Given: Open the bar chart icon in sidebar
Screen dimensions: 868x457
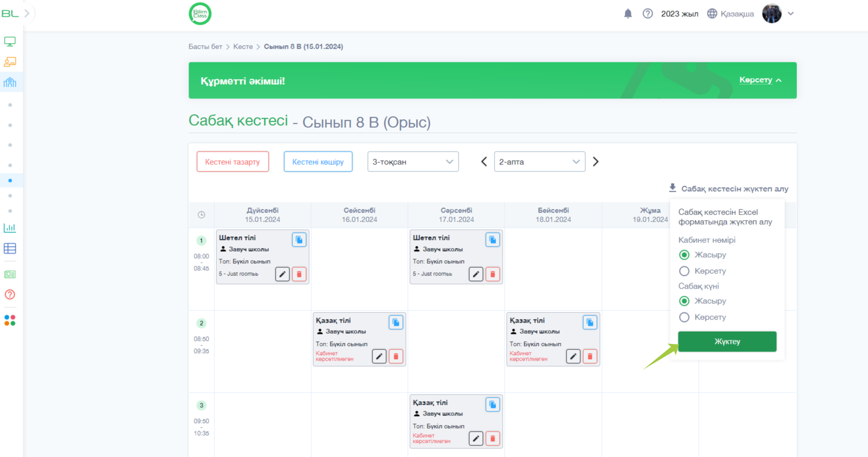Looking at the screenshot, I should (x=10, y=228).
